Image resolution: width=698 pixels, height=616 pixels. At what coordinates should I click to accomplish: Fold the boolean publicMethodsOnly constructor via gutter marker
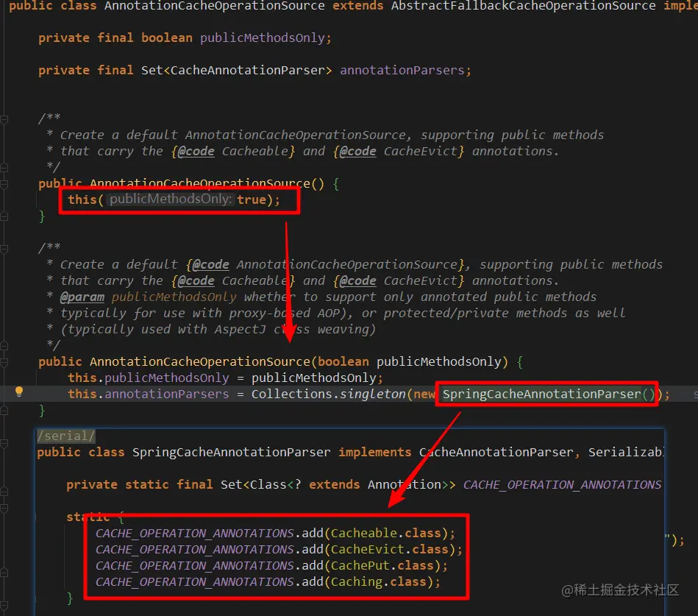(4, 362)
